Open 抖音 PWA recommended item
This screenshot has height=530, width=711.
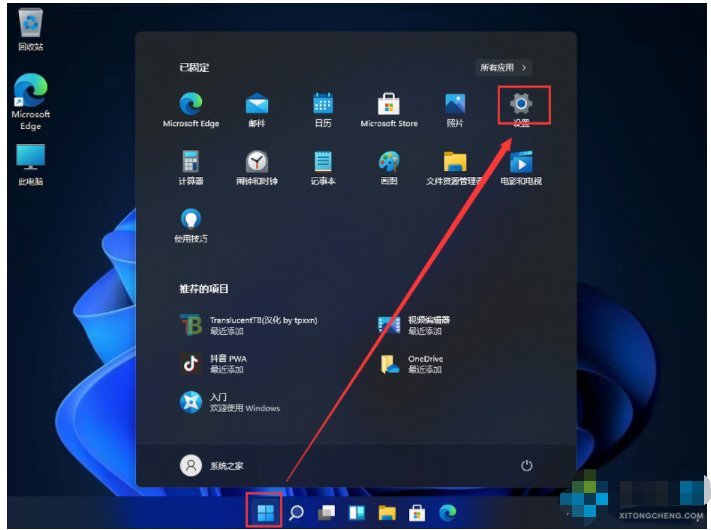point(213,364)
